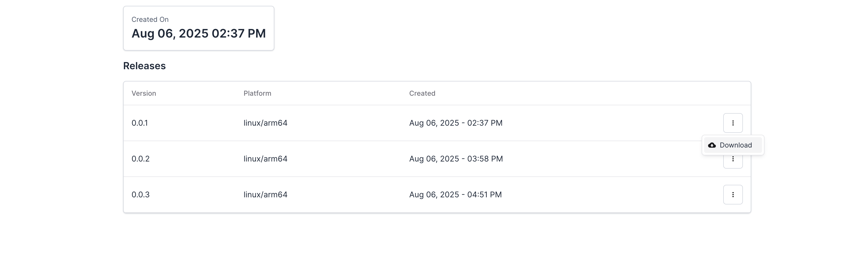The width and height of the screenshot is (868, 268).
Task: Open three-dot menu for version 0.0.3
Action: tap(733, 195)
